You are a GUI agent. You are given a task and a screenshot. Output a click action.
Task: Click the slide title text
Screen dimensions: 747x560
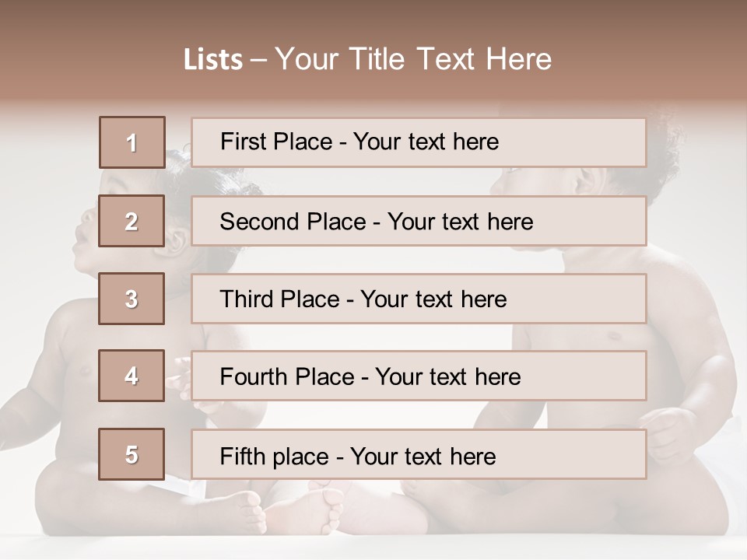pos(367,60)
